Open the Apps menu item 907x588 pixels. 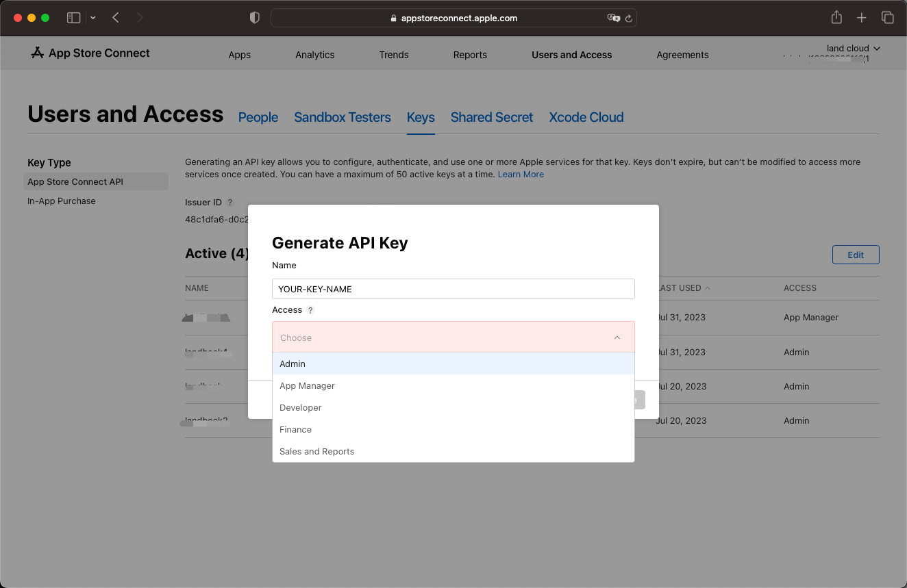pyautogui.click(x=240, y=55)
